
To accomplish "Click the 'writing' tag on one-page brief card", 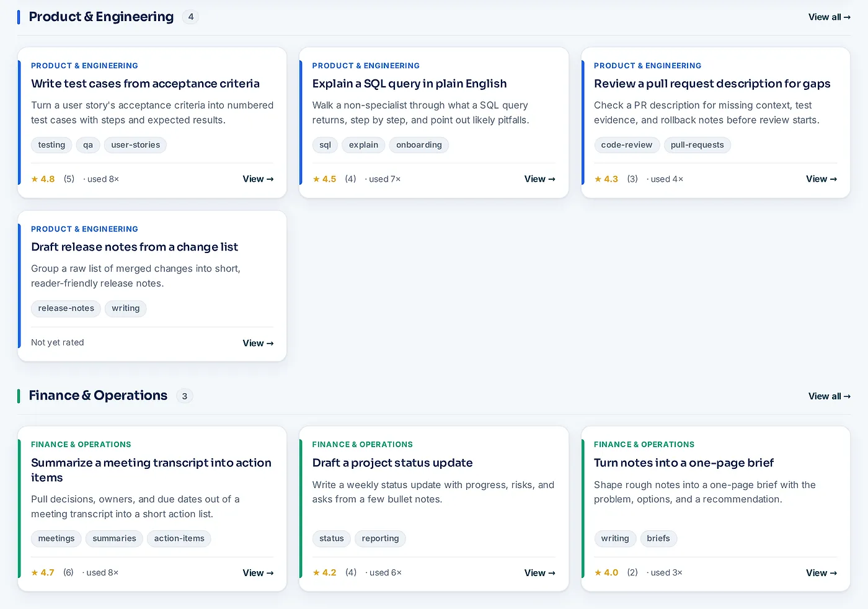I will point(615,539).
